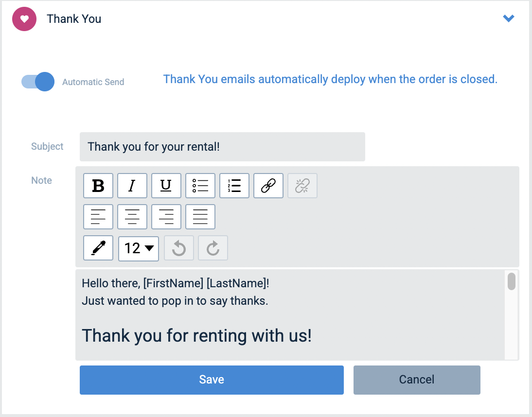Remove link with the unlink icon
Viewport: 532px width, 417px height.
(302, 186)
